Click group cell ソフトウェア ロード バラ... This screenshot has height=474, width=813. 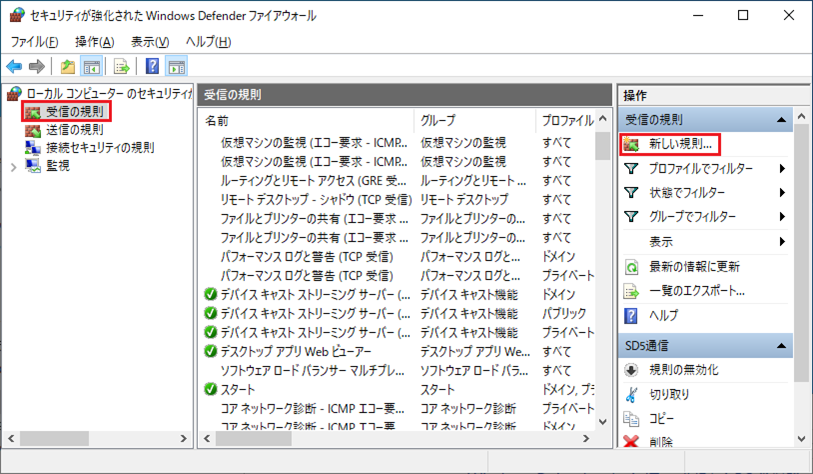pyautogui.click(x=474, y=371)
